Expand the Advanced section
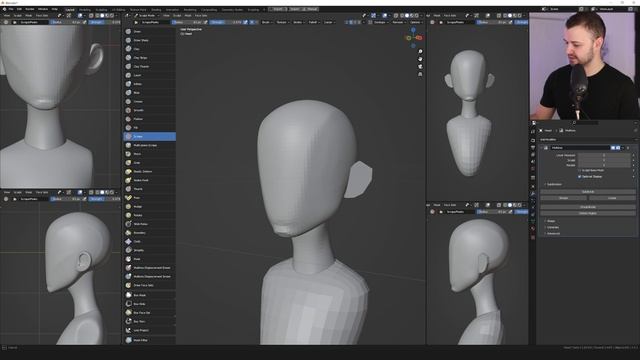Viewport: 640px width, 360px height. 552,233
